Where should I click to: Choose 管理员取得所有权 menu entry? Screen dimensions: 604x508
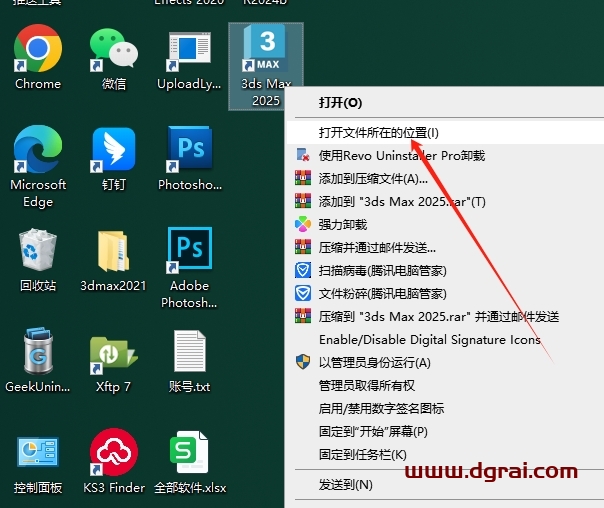(445, 386)
